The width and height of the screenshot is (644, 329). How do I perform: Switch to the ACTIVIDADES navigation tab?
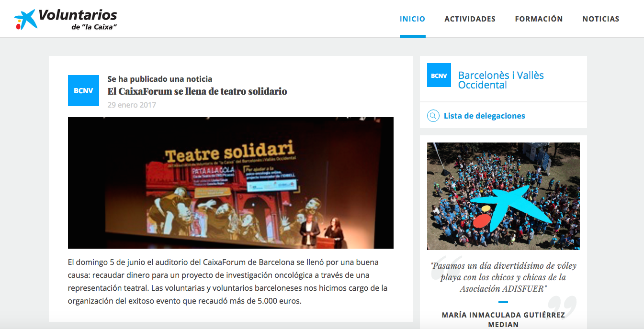(470, 19)
